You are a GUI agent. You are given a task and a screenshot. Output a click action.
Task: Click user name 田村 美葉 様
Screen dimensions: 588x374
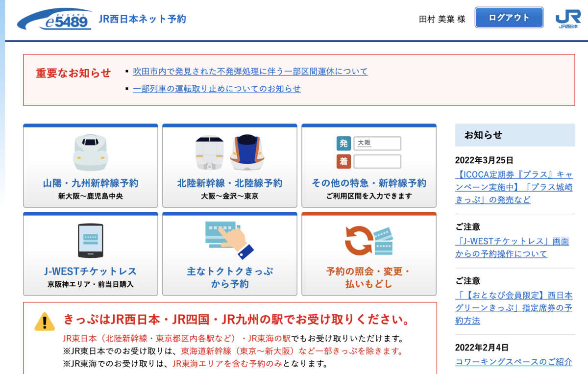[x=442, y=19]
